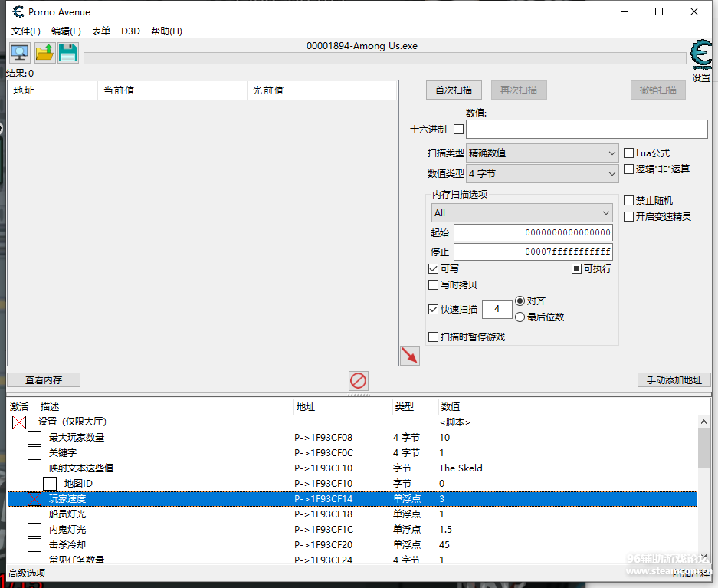Screen dimensions: 718x588
Task: Toggle the 设置 (仅限大厅) script activation box
Action: tap(19, 422)
